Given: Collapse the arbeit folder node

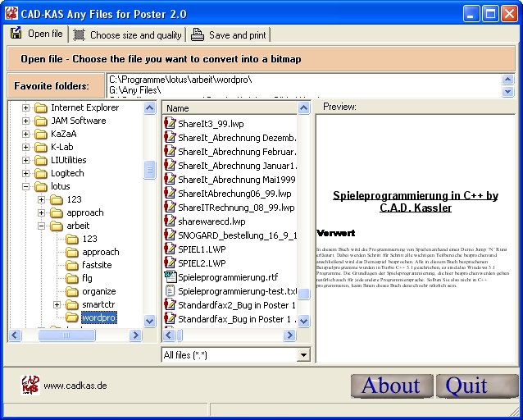Looking at the screenshot, I should point(42,226).
